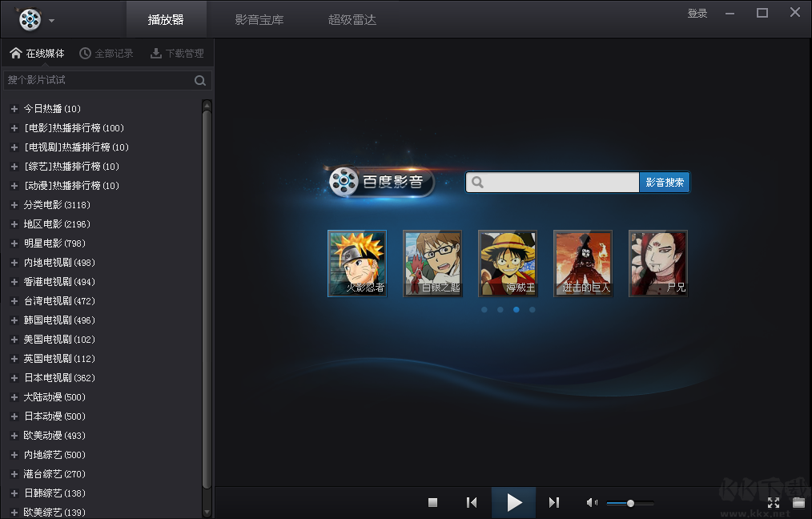Mute audio with the speaker icon
The image size is (812, 519).
[x=592, y=502]
